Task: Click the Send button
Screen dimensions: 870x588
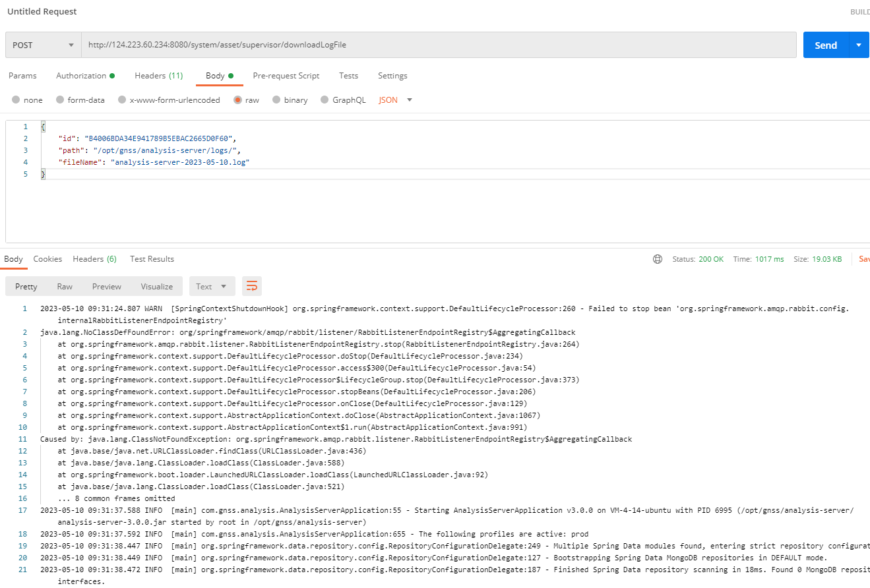Action: 825,45
